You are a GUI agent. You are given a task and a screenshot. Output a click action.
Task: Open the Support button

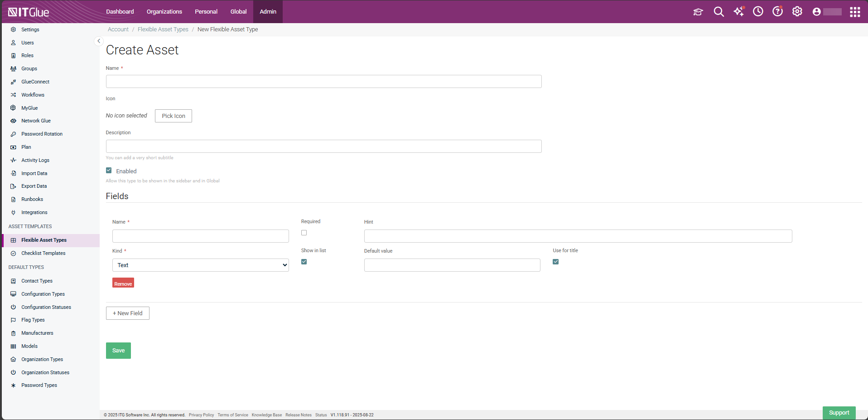[839, 413]
